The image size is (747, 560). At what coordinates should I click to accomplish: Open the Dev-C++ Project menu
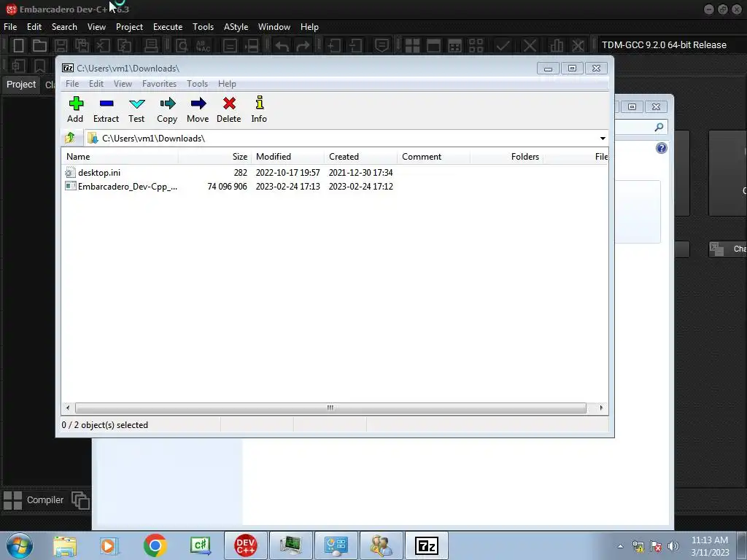pos(130,27)
